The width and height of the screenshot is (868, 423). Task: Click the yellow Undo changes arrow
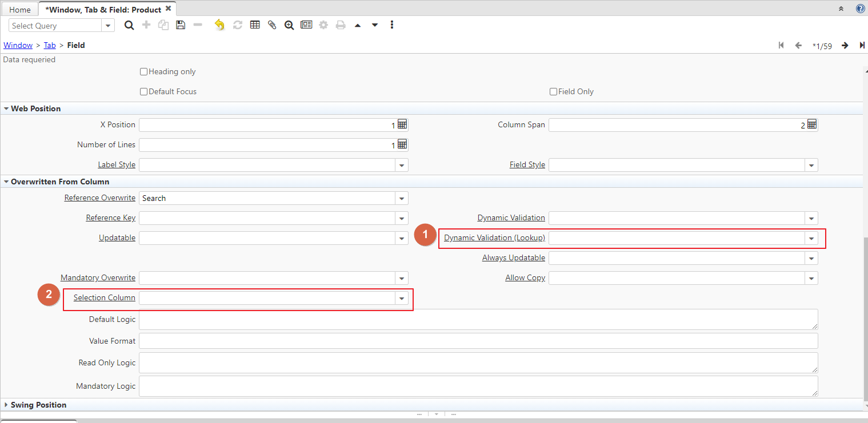pyautogui.click(x=219, y=25)
